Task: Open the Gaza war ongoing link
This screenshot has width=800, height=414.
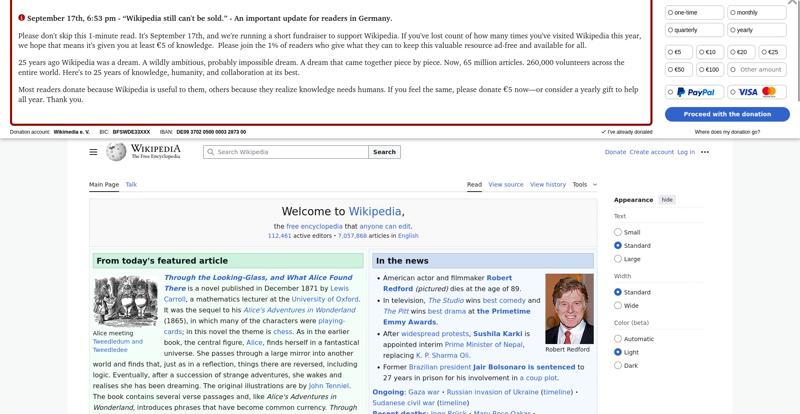Action: click(x=423, y=392)
